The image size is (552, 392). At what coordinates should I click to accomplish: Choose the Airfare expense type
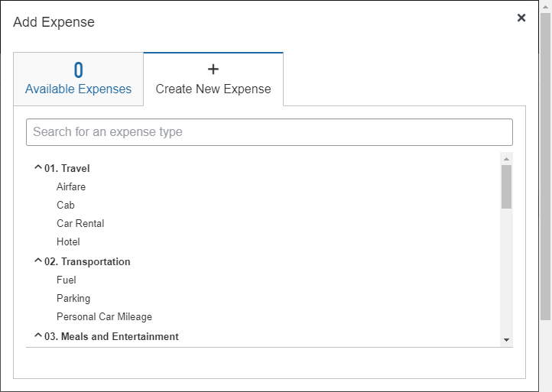[x=71, y=186]
